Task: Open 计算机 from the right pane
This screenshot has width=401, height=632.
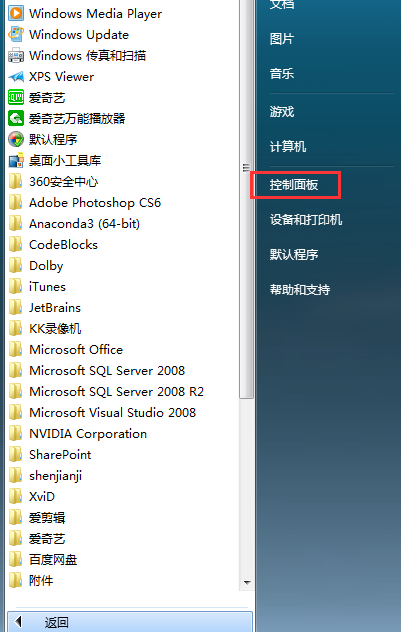Action: click(x=288, y=146)
